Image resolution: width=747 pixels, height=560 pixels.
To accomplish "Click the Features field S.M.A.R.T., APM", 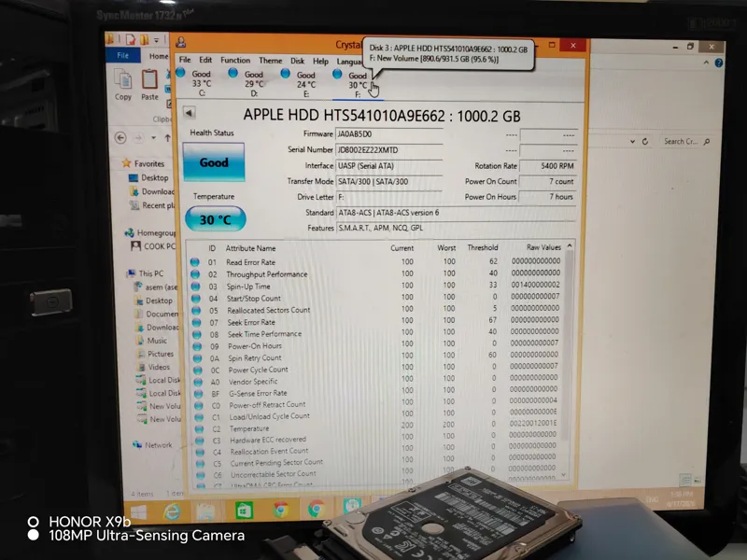I will click(456, 228).
